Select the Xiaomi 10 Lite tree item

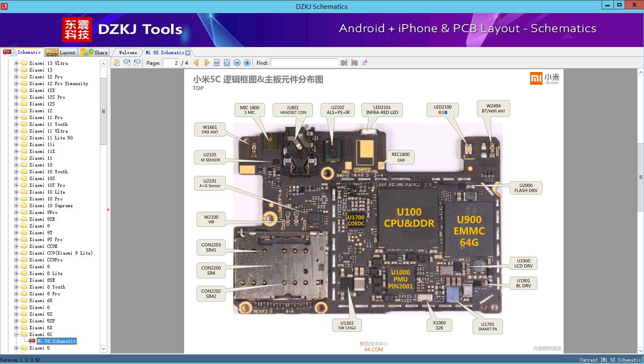pyautogui.click(x=47, y=192)
